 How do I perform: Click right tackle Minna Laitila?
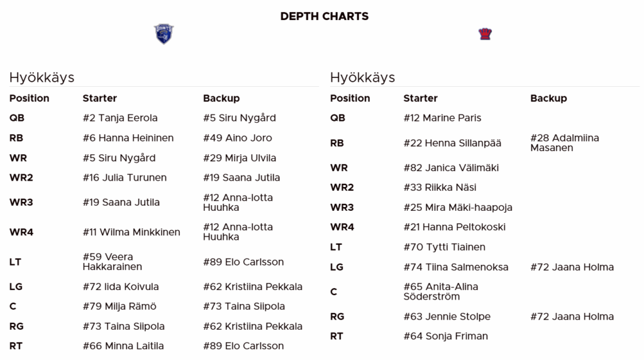point(123,346)
